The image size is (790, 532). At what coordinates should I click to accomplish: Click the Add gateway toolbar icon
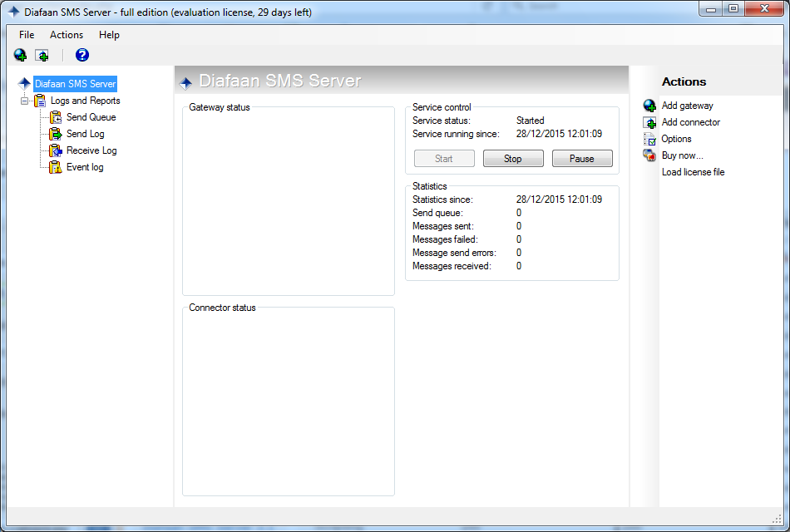(19, 55)
